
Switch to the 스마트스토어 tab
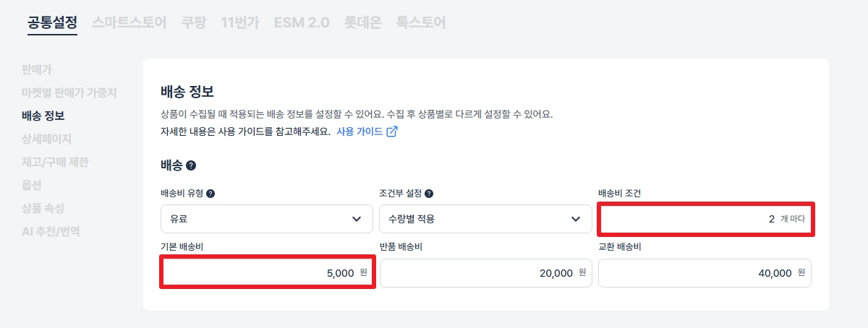pos(129,22)
